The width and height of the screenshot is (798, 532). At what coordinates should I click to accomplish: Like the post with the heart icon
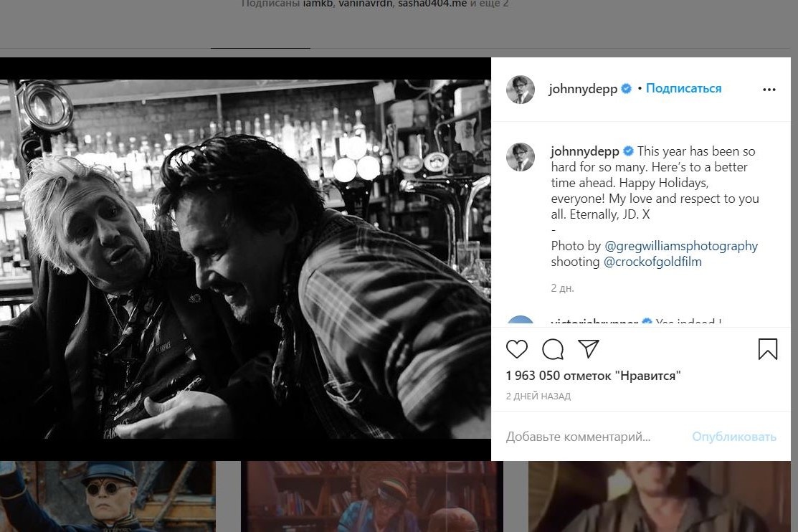(516, 349)
